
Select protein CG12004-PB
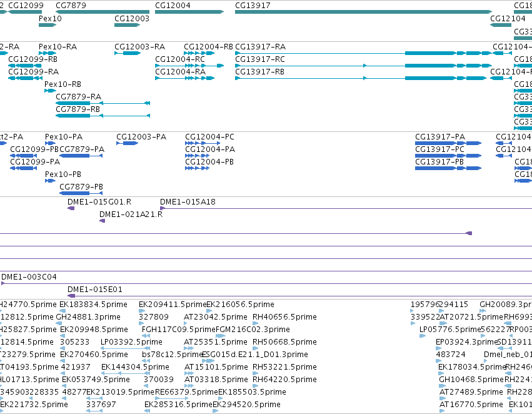coord(197,168)
